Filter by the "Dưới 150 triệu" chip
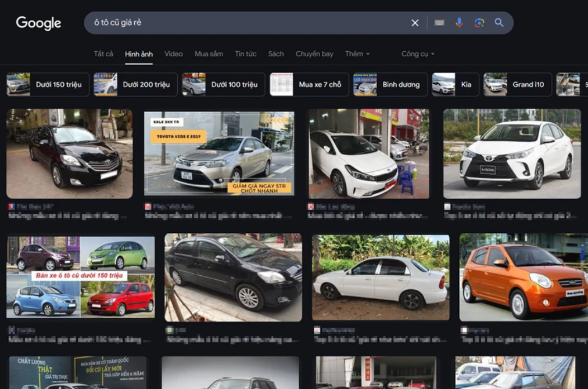The height and width of the screenshot is (389, 588). pyautogui.click(x=48, y=84)
